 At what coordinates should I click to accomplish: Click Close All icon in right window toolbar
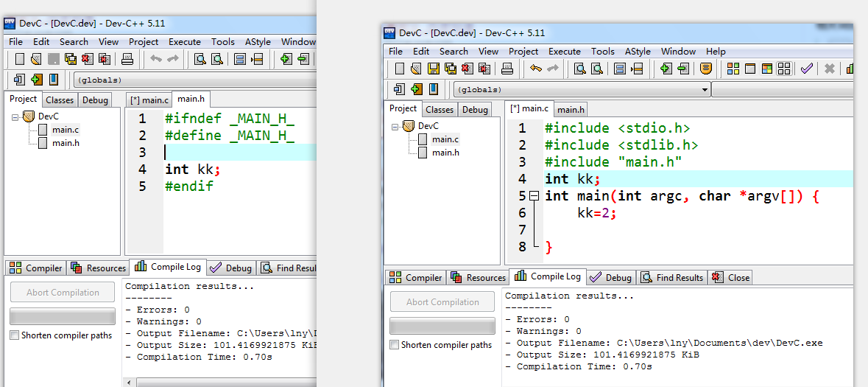coord(484,69)
